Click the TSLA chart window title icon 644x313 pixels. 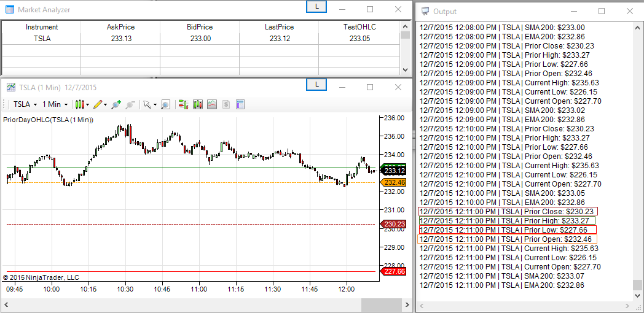point(10,87)
